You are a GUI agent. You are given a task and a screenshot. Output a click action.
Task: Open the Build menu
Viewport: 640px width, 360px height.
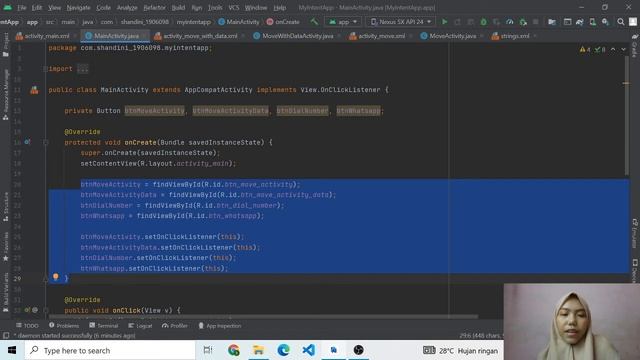(178, 8)
